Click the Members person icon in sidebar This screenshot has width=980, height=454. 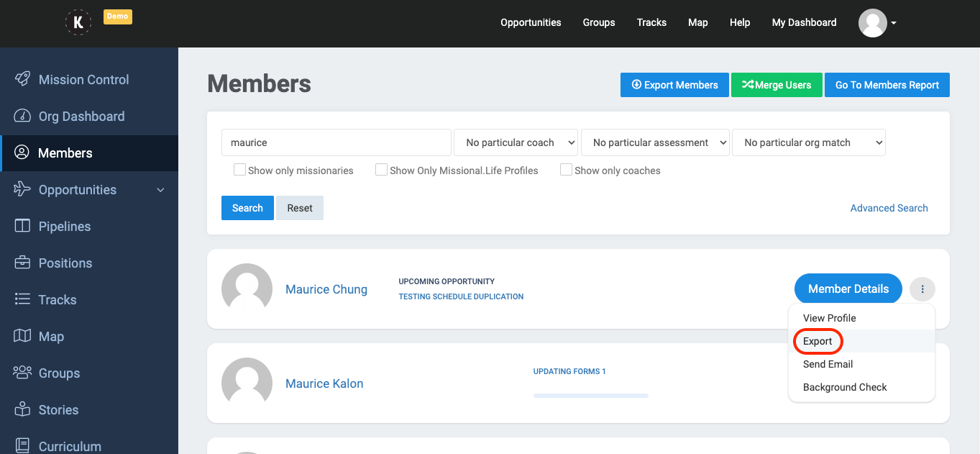(22, 153)
